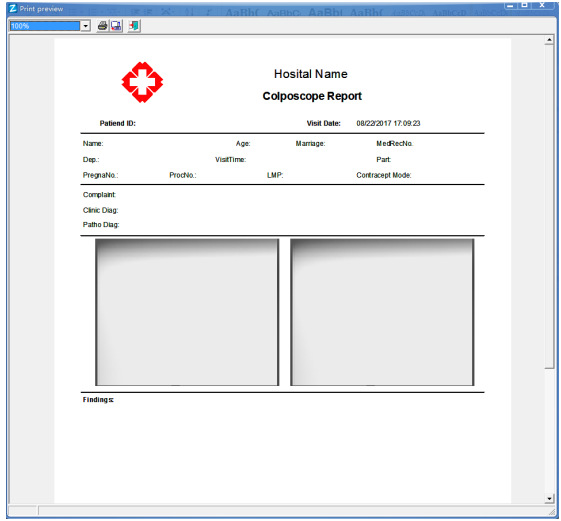Click the 'Patho Diag:' label
The image size is (561, 521).
[101, 225]
